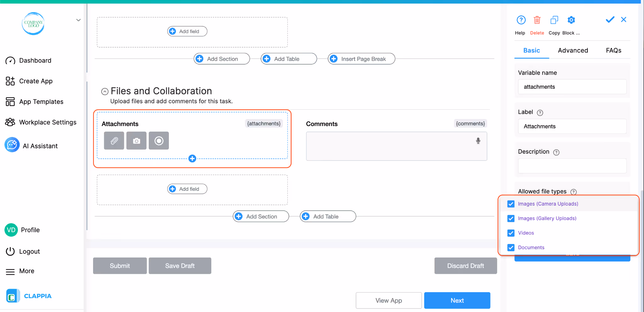The width and height of the screenshot is (644, 312).
Task: Click the microphone icon in Comments field
Action: [x=478, y=140]
